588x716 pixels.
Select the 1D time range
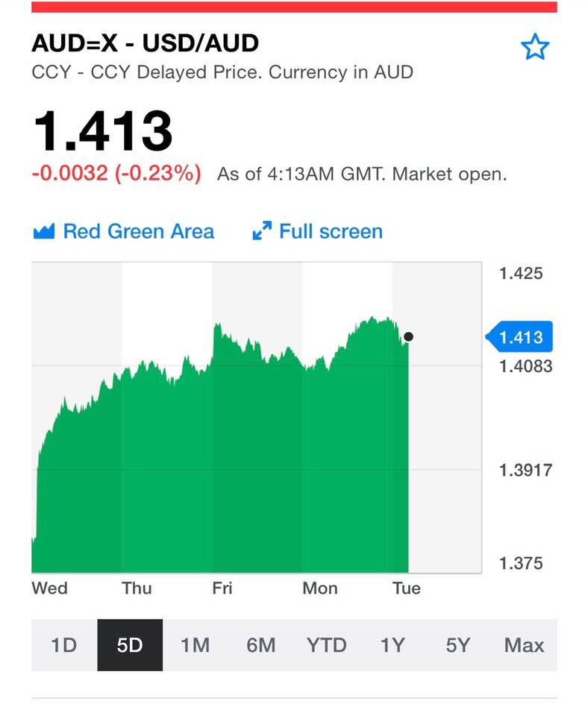(x=64, y=644)
